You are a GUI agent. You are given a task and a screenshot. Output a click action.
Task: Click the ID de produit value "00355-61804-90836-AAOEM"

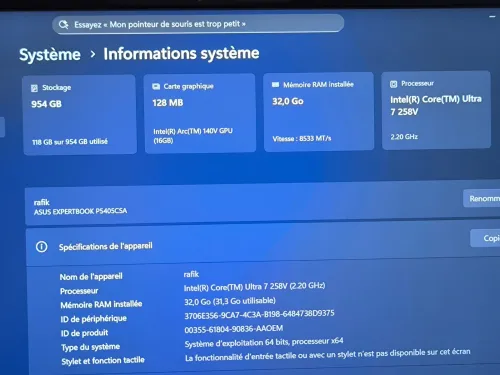[x=234, y=329]
